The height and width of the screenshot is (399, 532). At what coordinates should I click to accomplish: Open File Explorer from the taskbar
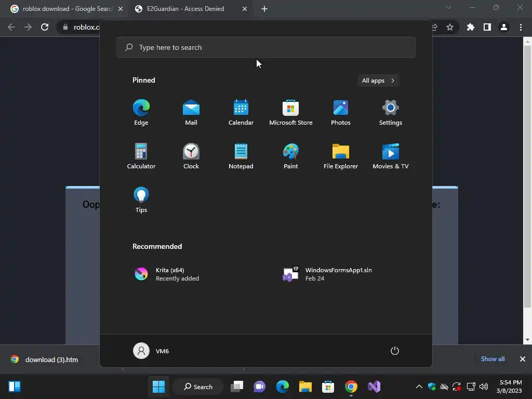[x=305, y=387]
